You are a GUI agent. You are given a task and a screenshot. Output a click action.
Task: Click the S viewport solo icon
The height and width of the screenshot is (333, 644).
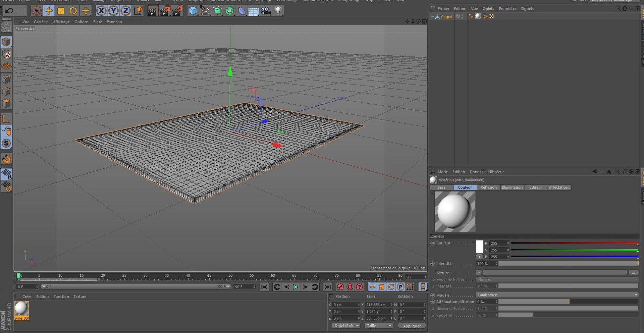(x=6, y=144)
